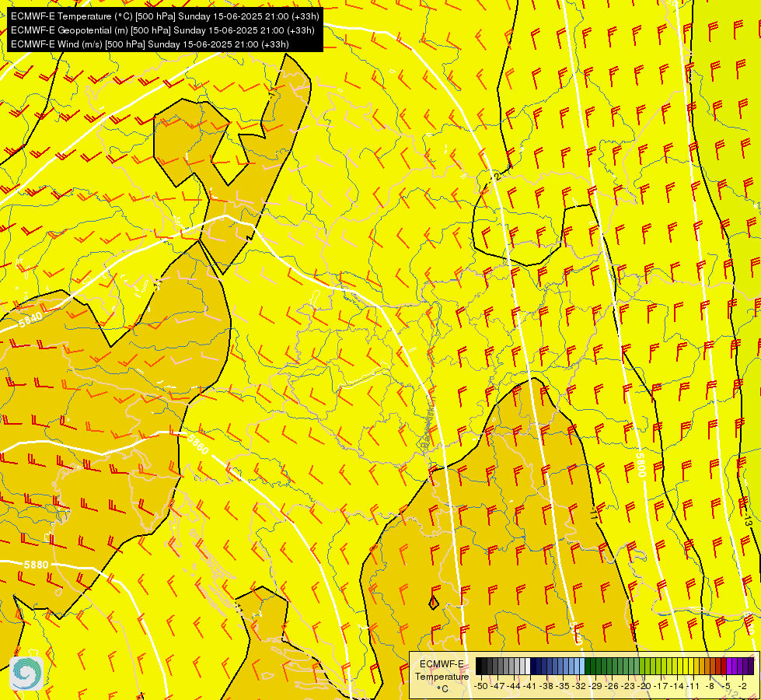This screenshot has height=700, width=761.
Task: Click the ECMWF-E Temperature title line
Action: 165,16
